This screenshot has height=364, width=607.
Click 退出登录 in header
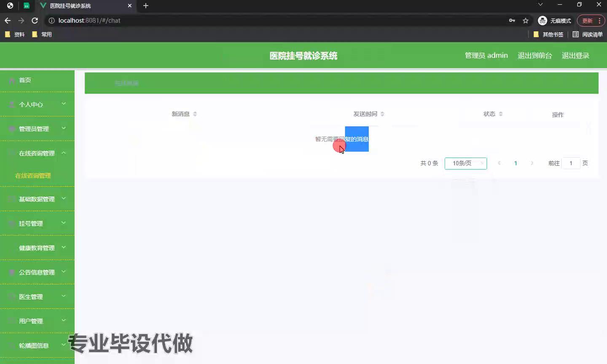click(575, 56)
